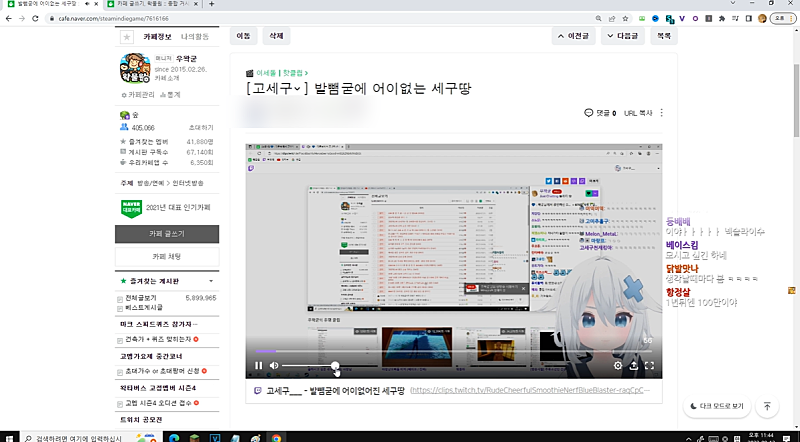Click the 카페 글쓰기 button
Image resolution: width=800 pixels, height=442 pixels.
[174, 233]
